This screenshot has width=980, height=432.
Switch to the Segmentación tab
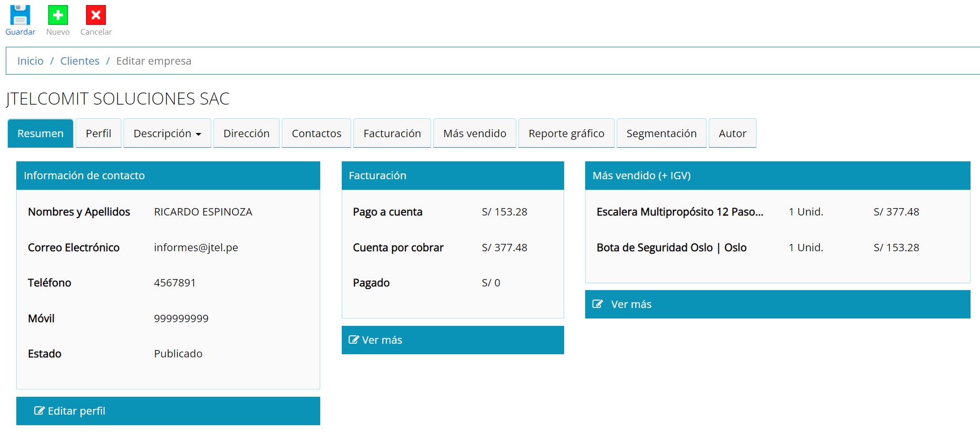(x=661, y=133)
